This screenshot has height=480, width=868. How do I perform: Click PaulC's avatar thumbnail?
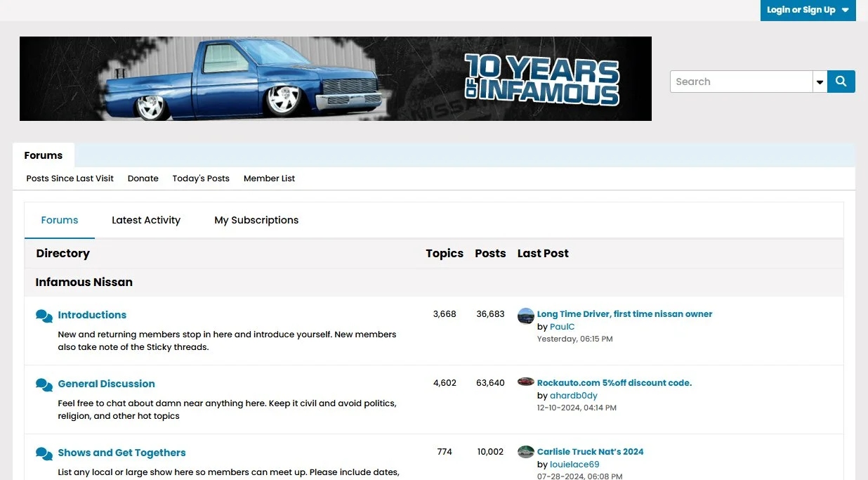click(x=526, y=316)
